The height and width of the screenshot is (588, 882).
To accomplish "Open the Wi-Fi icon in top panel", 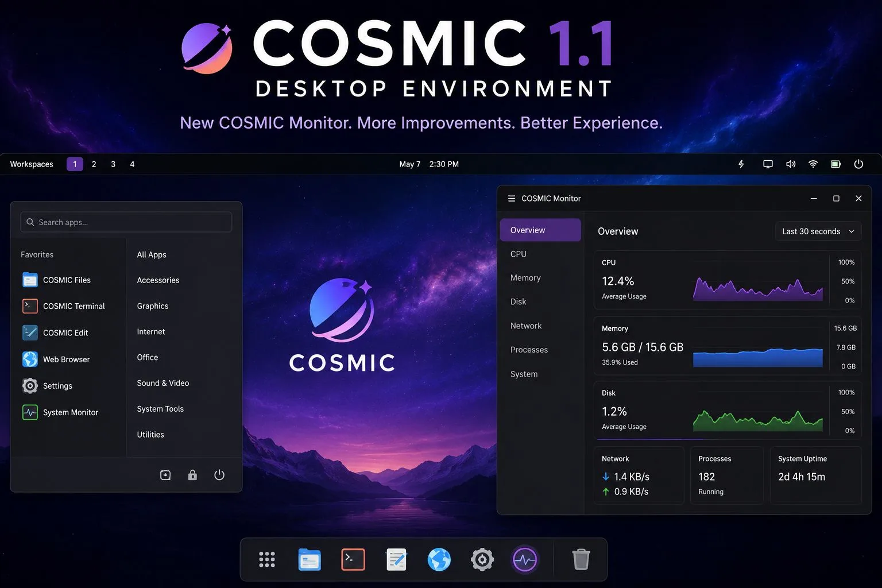I will [x=813, y=164].
